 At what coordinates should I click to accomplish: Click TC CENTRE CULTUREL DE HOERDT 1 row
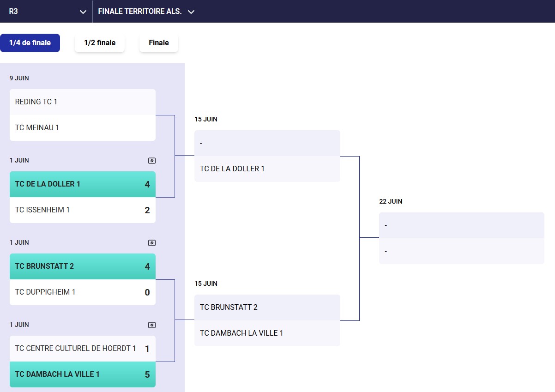[x=83, y=349]
